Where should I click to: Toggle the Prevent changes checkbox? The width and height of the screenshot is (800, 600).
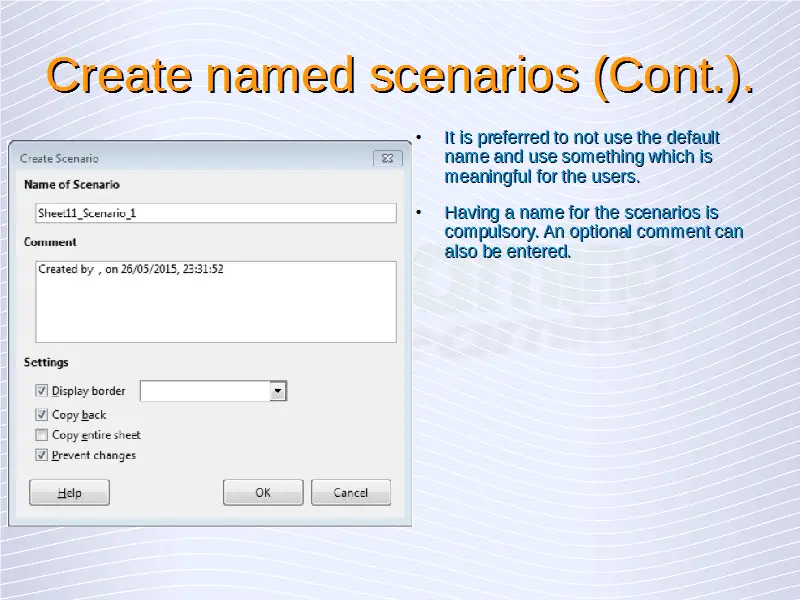coord(42,455)
